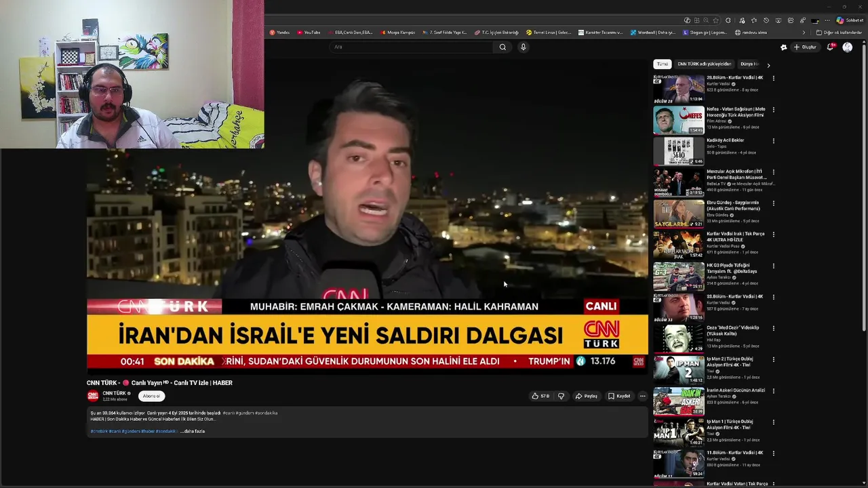Open options for 'Mevzular Açık Mikrofon' video
The width and height of the screenshot is (868, 488).
(x=773, y=172)
